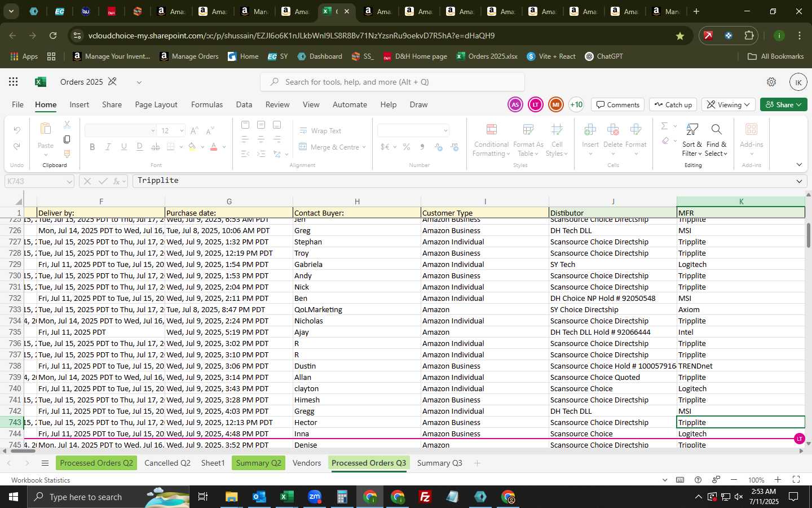
Task: Open the settings gear icon
Action: click(771, 82)
